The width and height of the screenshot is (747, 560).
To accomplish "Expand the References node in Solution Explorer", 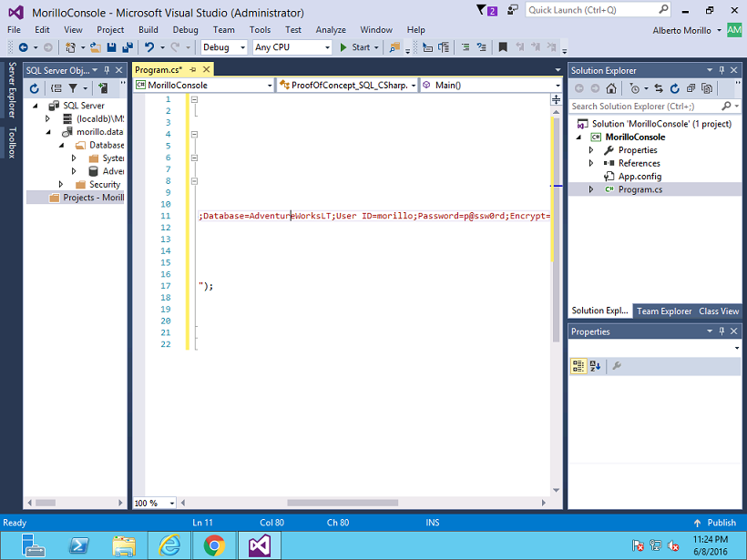I will coord(591,163).
